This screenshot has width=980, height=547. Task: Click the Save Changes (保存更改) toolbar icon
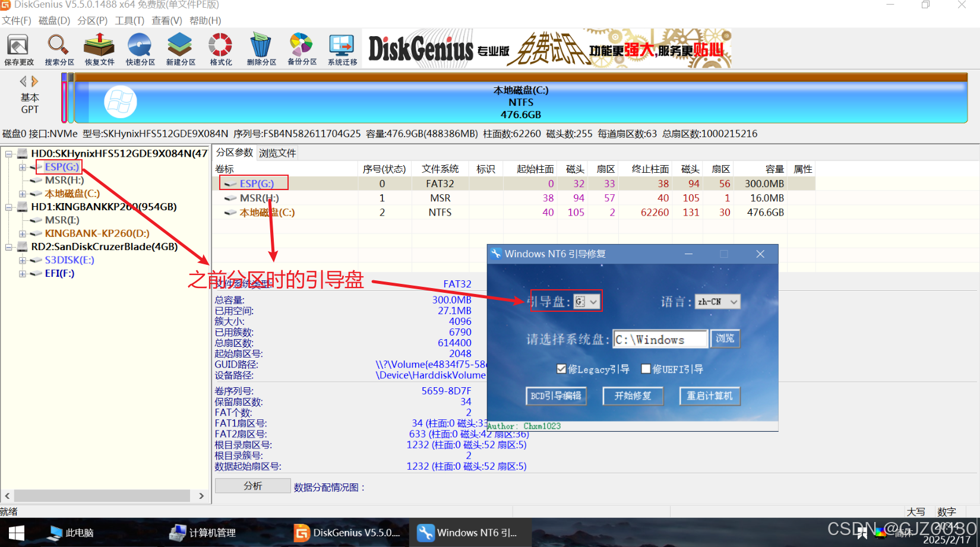click(x=19, y=49)
